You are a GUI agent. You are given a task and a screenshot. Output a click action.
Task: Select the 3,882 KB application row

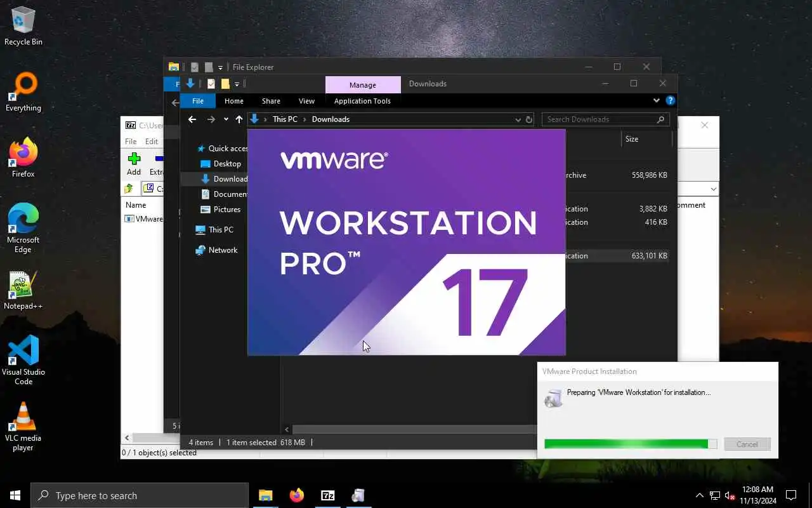click(x=617, y=209)
